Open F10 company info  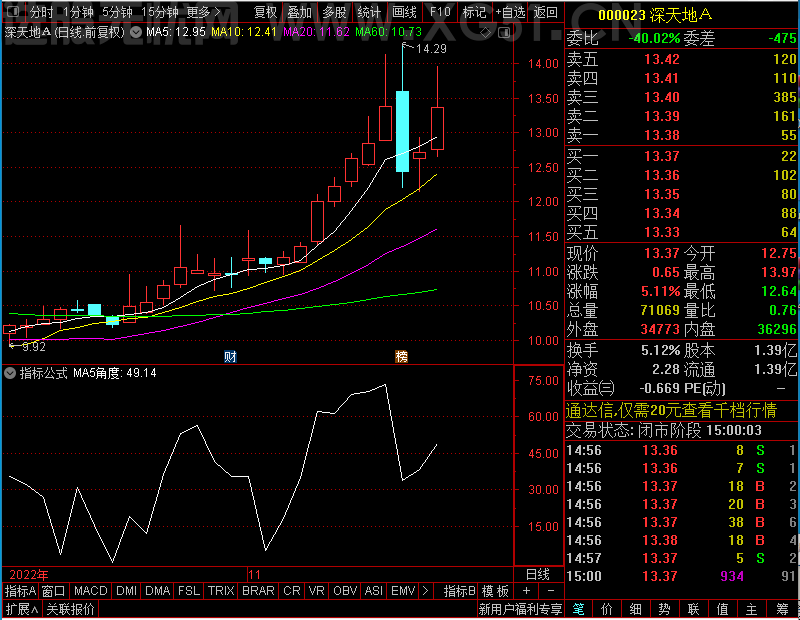[440, 12]
